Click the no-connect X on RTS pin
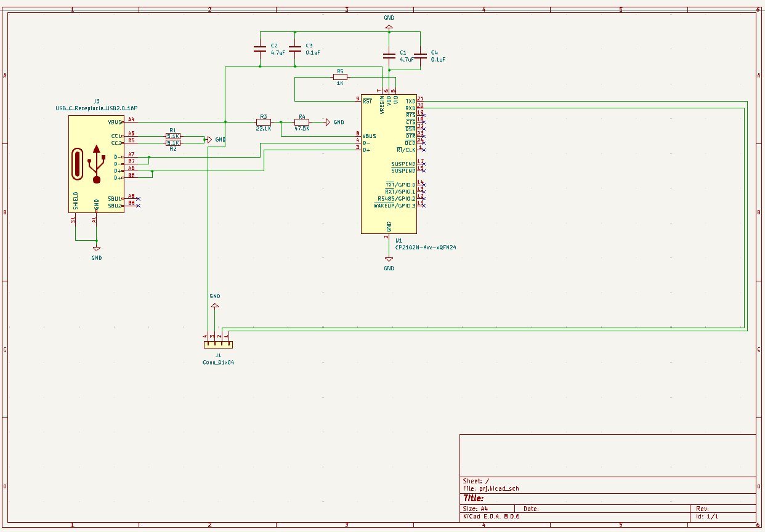This screenshot has height=532, width=765. point(424,115)
